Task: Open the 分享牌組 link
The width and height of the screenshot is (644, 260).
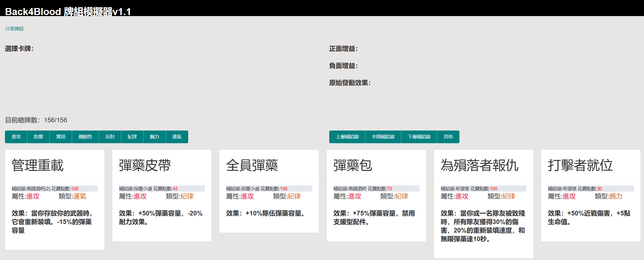Action: [14, 29]
